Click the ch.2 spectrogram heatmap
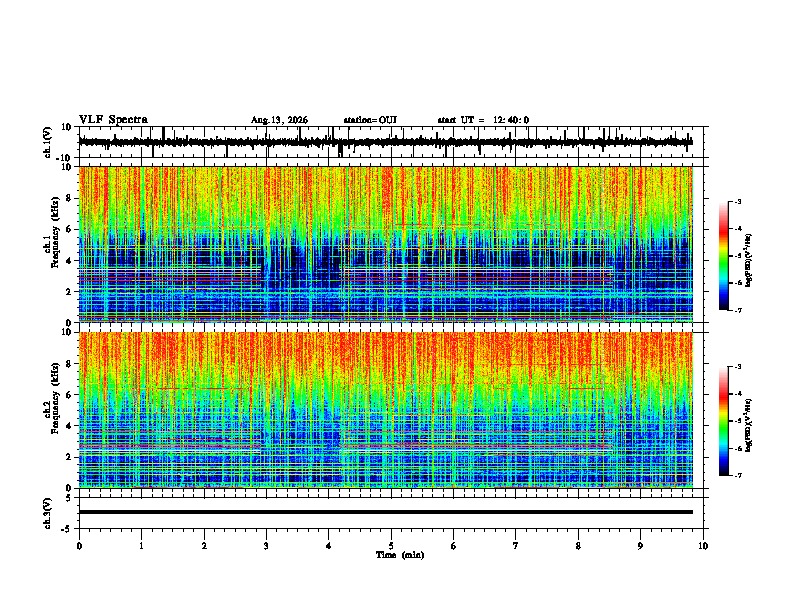The width and height of the screenshot is (792, 612). coord(385,410)
